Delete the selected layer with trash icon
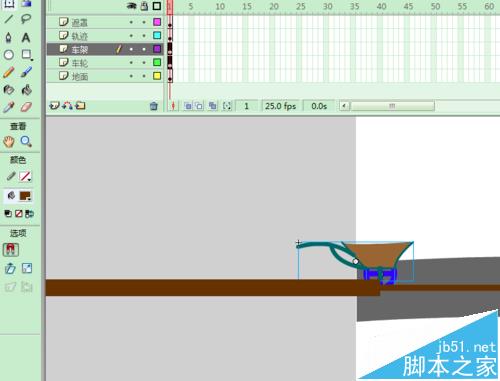 pyautogui.click(x=154, y=106)
